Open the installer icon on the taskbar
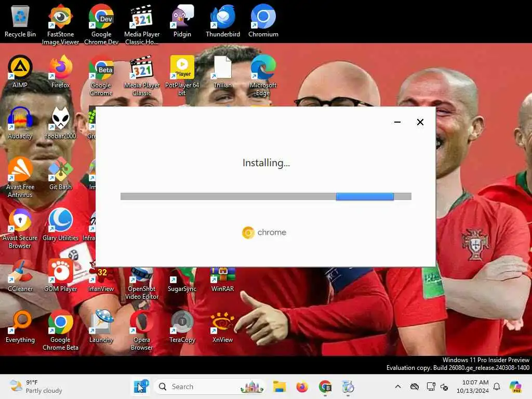This screenshot has height=399, width=532. pos(348,387)
